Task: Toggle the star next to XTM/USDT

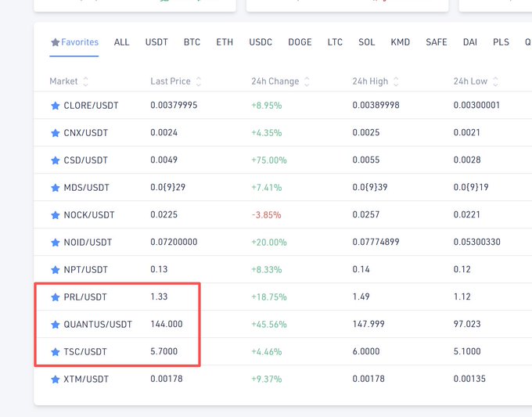Action: pyautogui.click(x=56, y=379)
